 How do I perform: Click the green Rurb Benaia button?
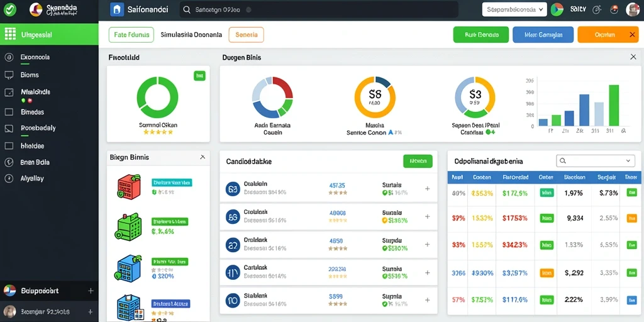[x=481, y=35]
